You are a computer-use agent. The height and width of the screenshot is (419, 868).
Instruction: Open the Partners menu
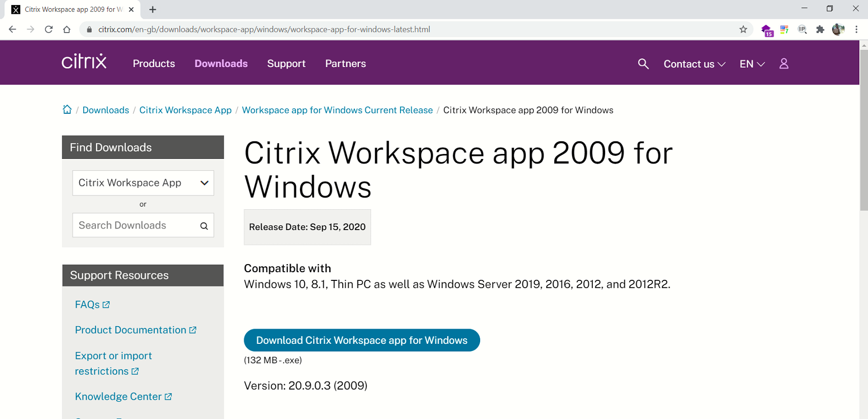(346, 63)
